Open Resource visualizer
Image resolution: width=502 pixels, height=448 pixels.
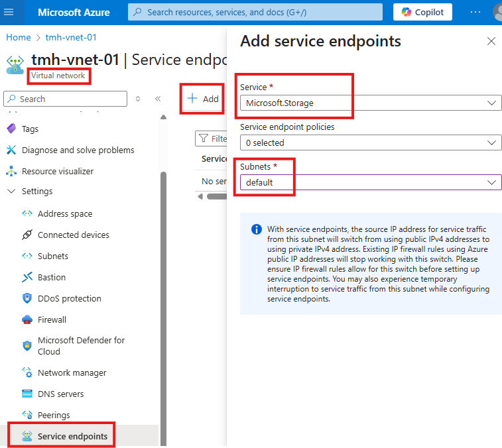point(58,171)
